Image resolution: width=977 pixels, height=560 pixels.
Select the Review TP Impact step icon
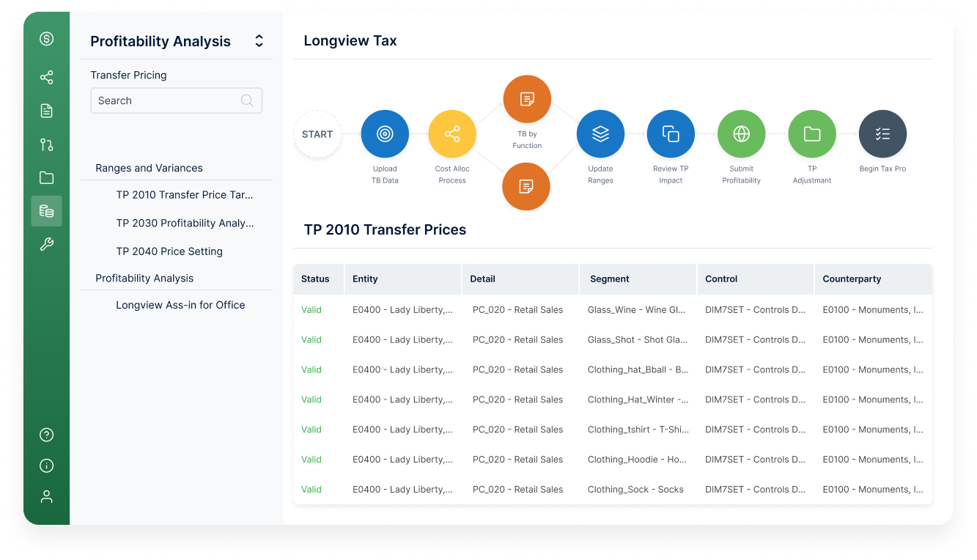coord(671,133)
